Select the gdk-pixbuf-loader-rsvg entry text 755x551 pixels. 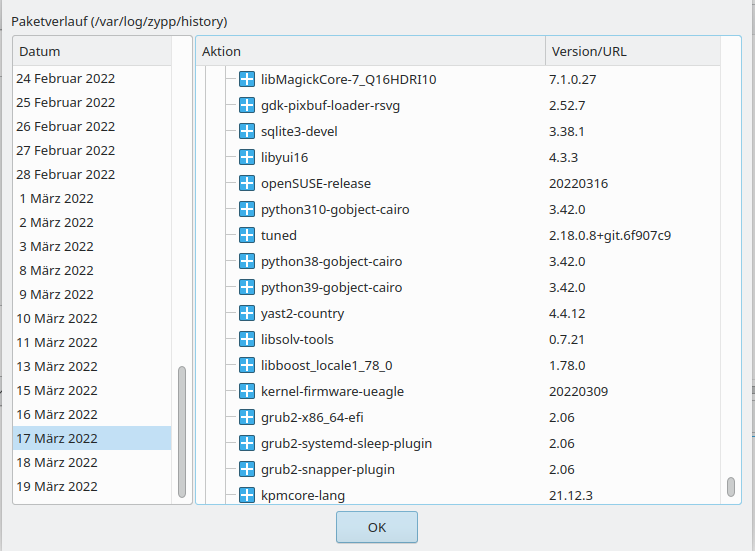click(x=330, y=105)
